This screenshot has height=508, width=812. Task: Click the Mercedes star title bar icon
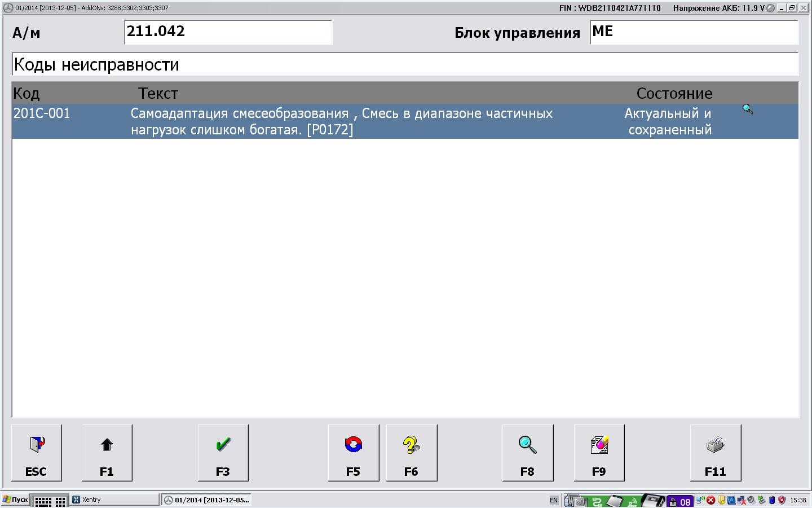point(8,8)
